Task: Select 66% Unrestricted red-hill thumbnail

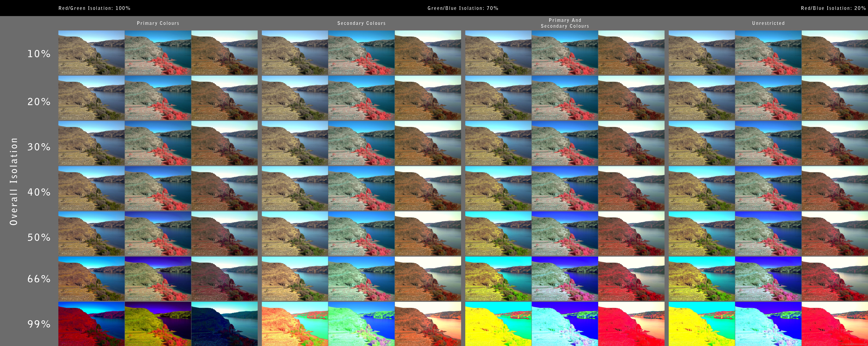Action: pos(835,279)
